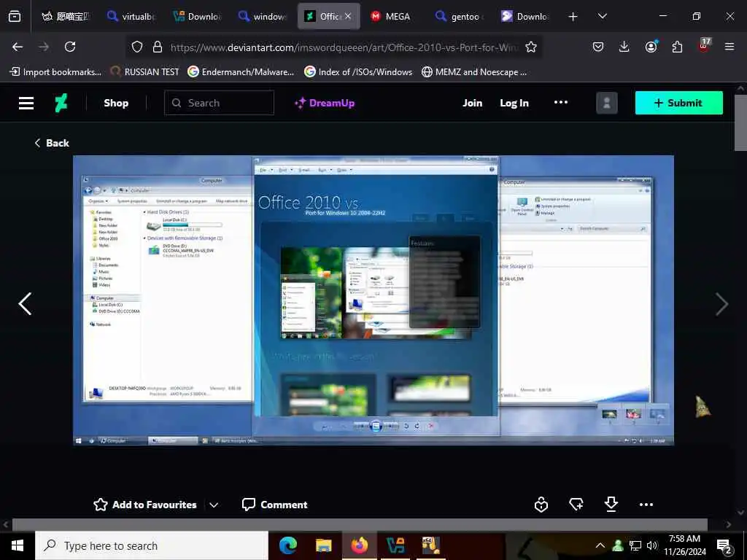Click the DeviantArt URL address bar

[x=344, y=47]
